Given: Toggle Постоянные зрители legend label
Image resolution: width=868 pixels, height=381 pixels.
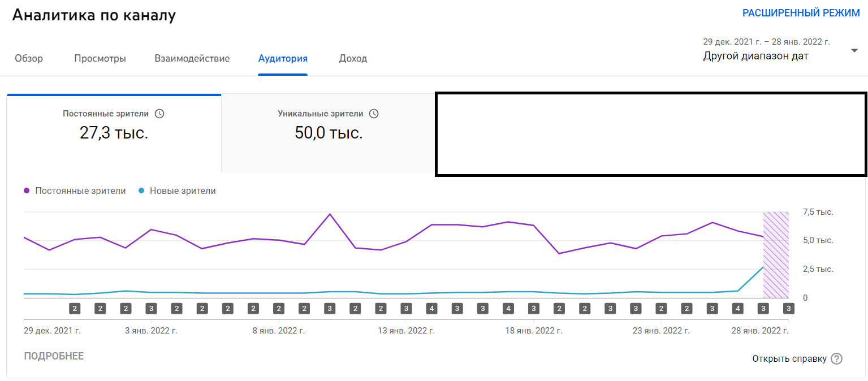Looking at the screenshot, I should pos(80,191).
